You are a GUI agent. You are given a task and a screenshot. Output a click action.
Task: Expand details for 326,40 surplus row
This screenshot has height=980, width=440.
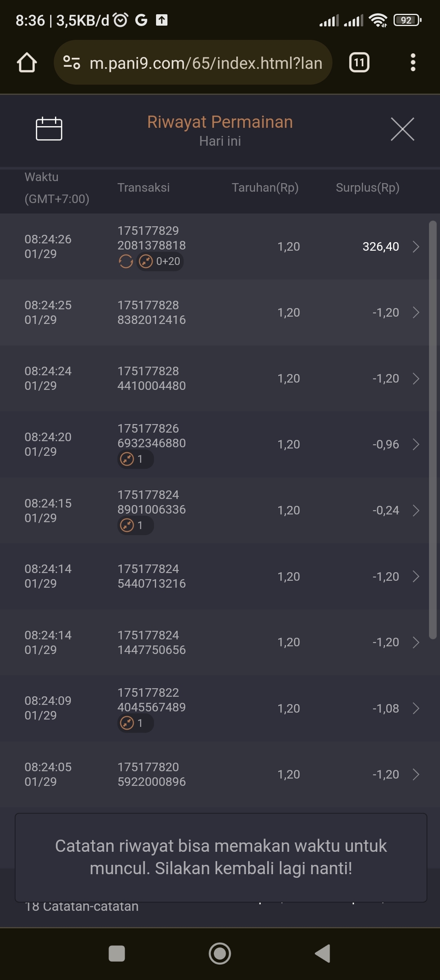tap(416, 247)
